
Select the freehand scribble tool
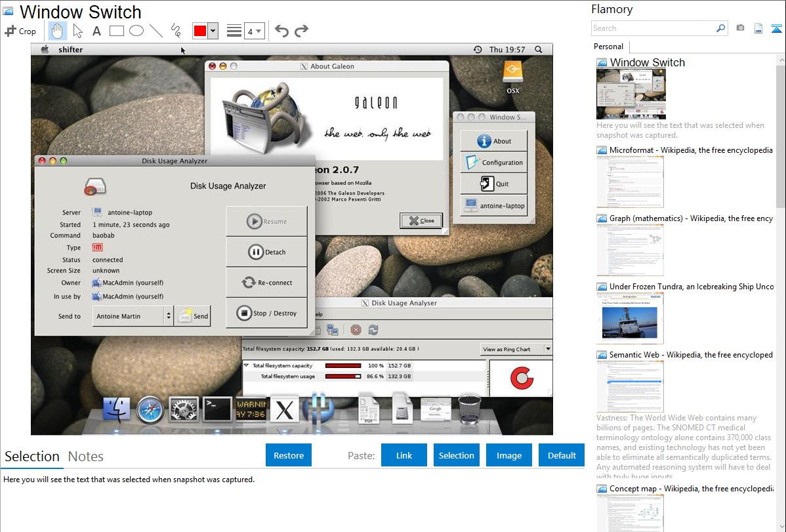coord(176,31)
